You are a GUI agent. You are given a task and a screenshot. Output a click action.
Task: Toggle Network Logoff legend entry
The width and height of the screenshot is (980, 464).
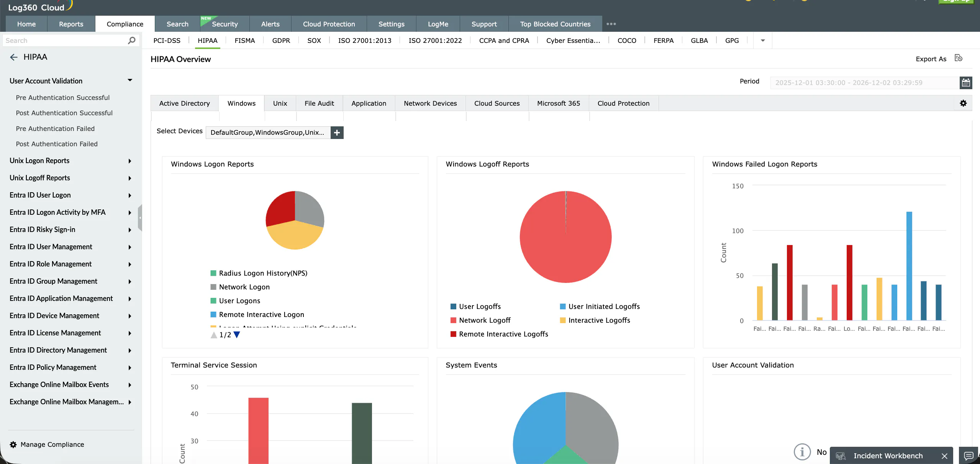click(480, 320)
